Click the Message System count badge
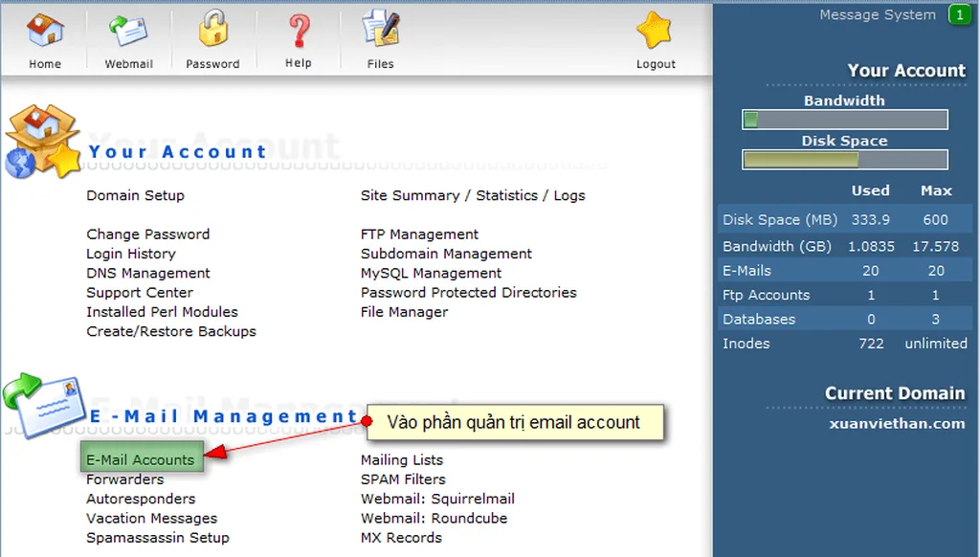This screenshot has width=980, height=557. click(x=959, y=14)
